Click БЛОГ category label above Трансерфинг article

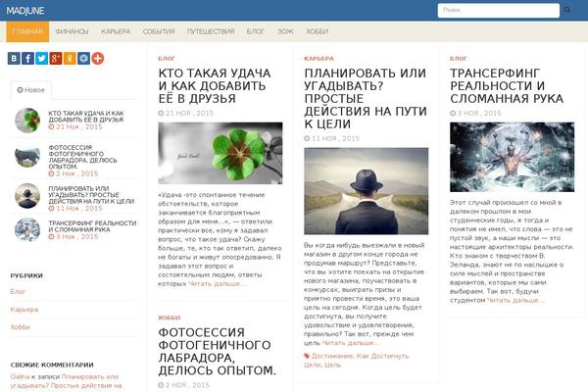click(459, 59)
